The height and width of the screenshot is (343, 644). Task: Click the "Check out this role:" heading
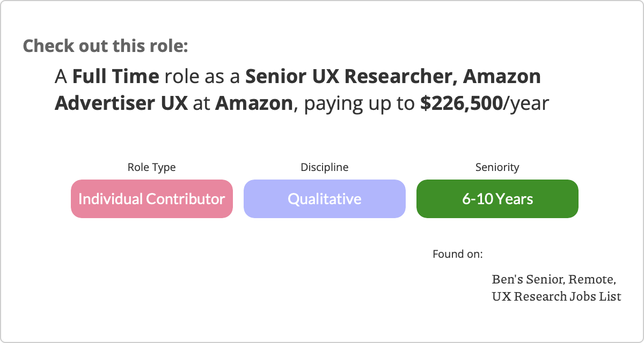pyautogui.click(x=105, y=46)
